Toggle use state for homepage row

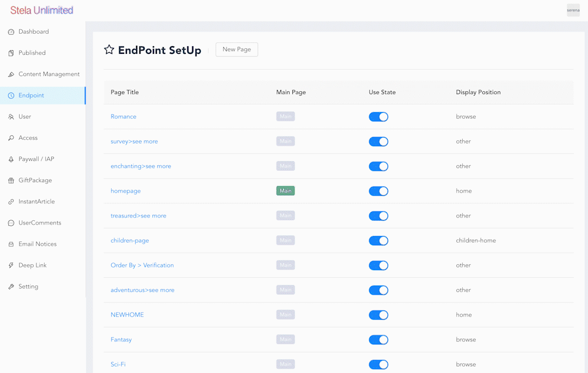click(x=378, y=191)
